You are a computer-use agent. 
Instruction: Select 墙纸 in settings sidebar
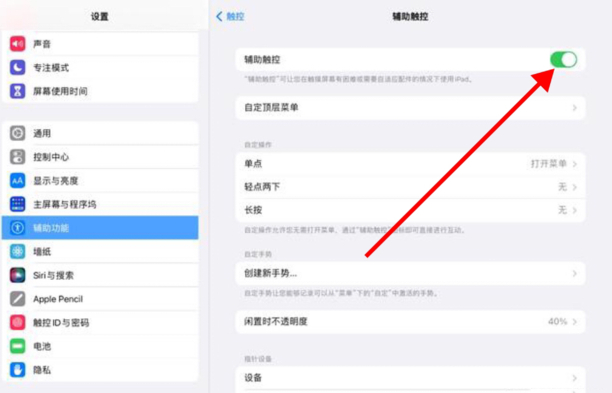(x=100, y=252)
